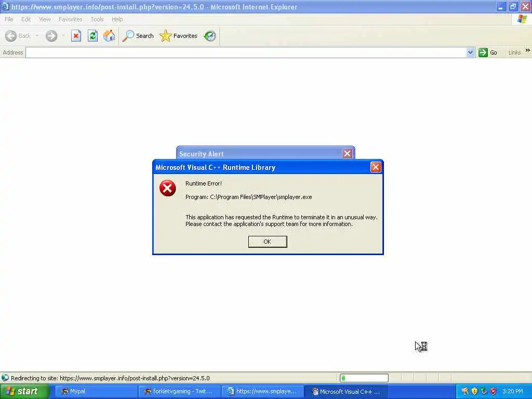The width and height of the screenshot is (532, 399).
Task: Click the 'Runtime Error!' message text
Action: pyautogui.click(x=204, y=183)
